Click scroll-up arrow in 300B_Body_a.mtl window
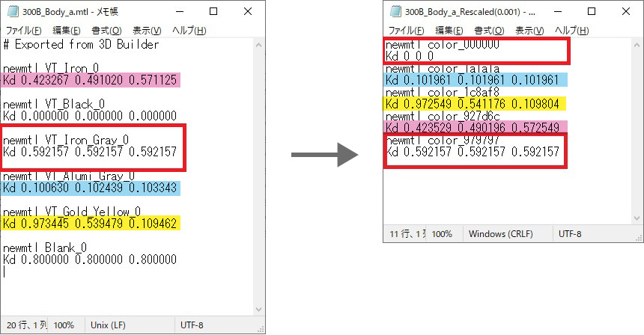The width and height of the screenshot is (644, 335). point(259,45)
